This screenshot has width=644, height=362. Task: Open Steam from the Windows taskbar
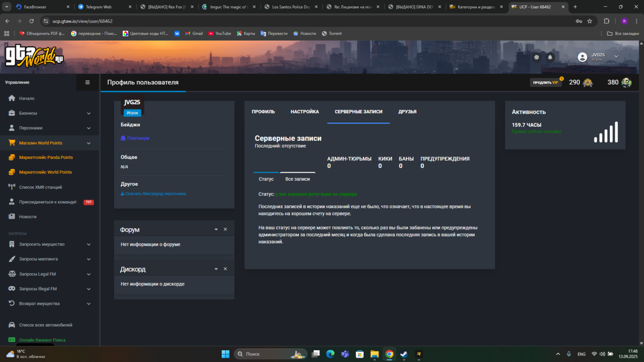(x=404, y=354)
